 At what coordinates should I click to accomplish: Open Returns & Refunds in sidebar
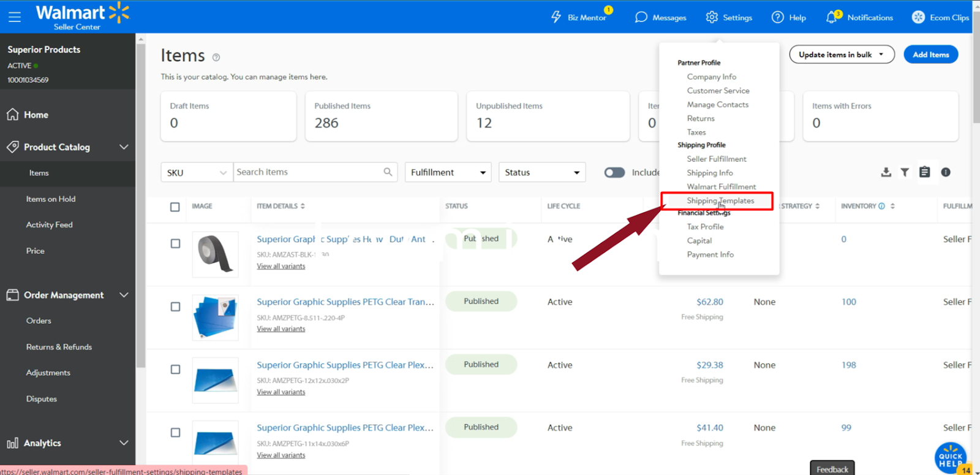click(x=59, y=347)
